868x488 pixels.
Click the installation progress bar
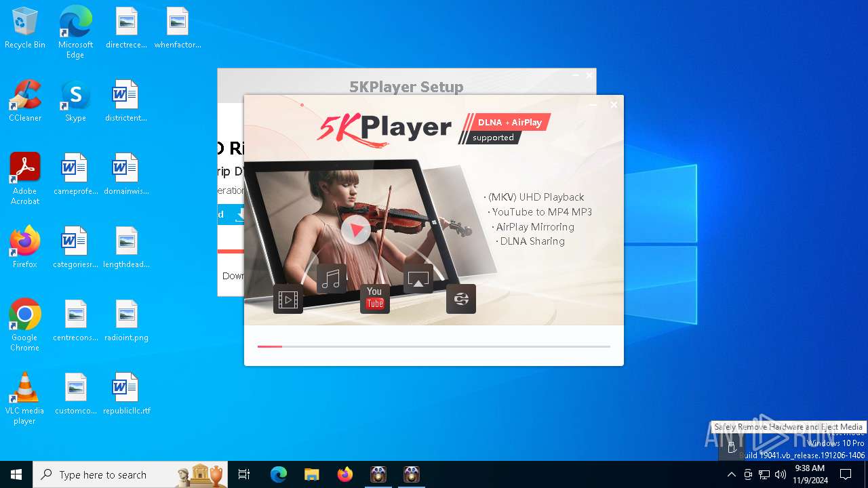[434, 346]
